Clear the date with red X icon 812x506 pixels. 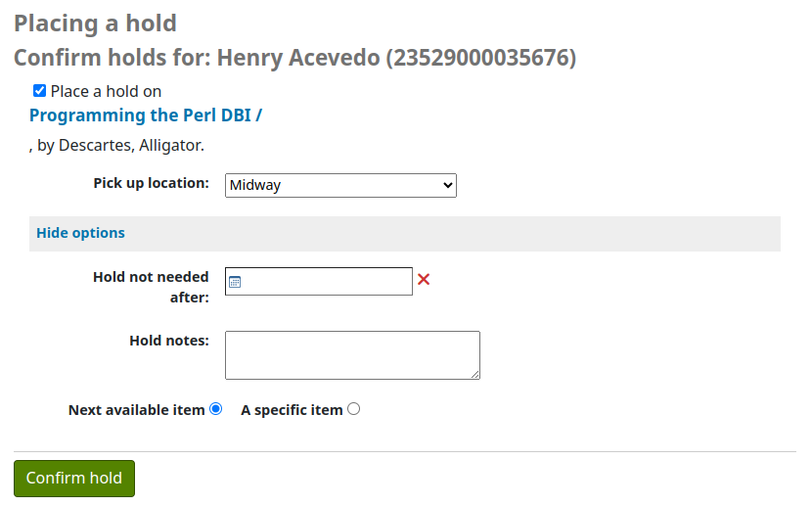[x=424, y=280]
